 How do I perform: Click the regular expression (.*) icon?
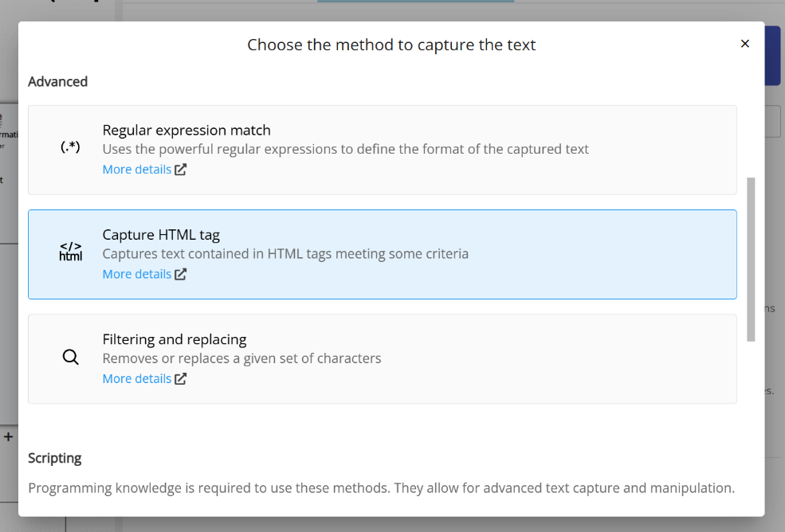70,148
